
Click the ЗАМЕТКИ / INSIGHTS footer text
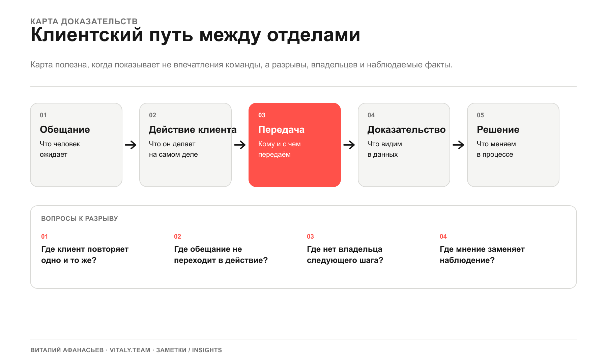tap(189, 350)
